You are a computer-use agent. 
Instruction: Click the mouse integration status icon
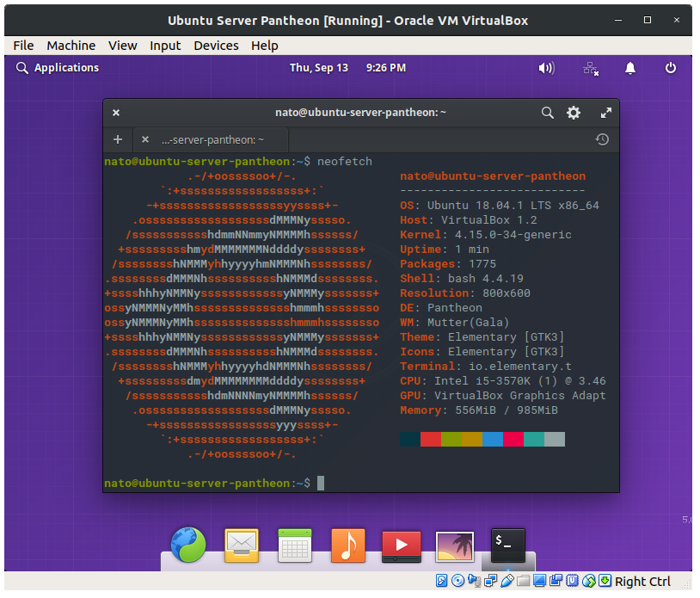pos(589,581)
